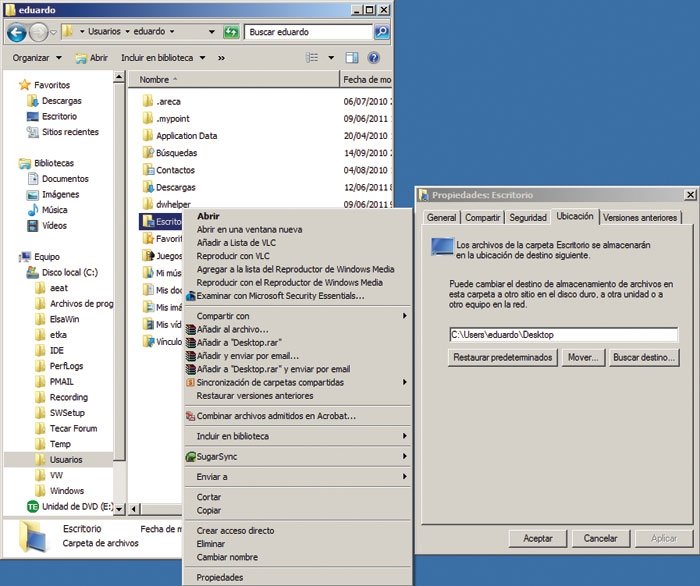
Task: Choose Cambiar nombre in context menu
Action: pyautogui.click(x=297, y=557)
